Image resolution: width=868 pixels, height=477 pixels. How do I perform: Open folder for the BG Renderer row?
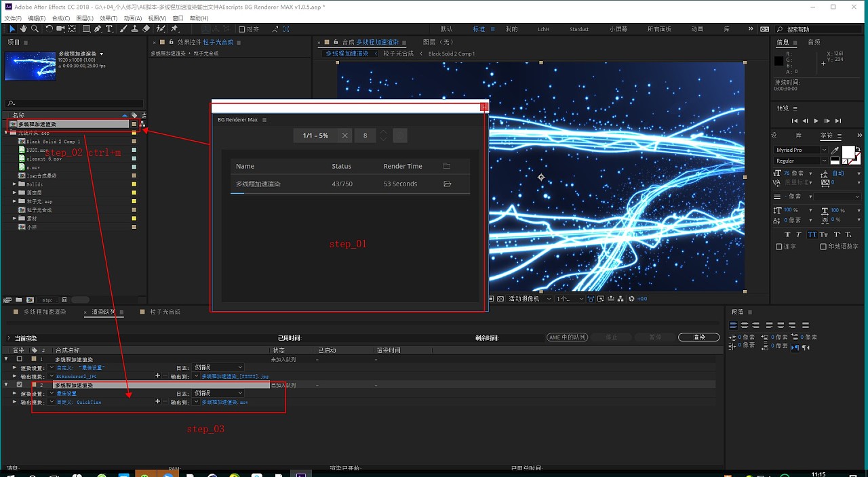tap(448, 184)
